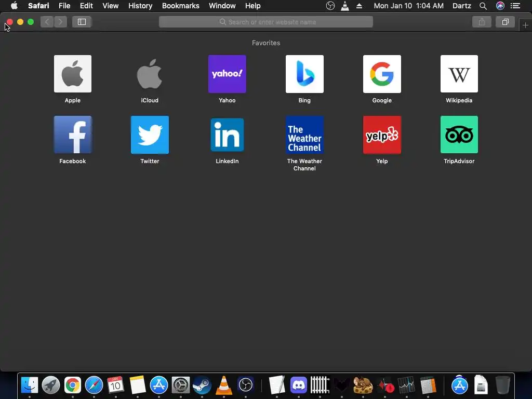Click the date and time in menu bar

[408, 6]
